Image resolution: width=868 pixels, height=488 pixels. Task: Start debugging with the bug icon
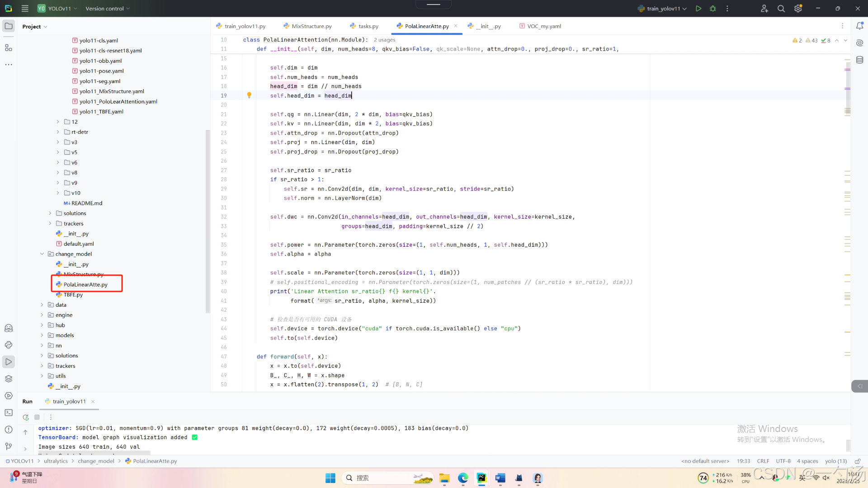713,9
